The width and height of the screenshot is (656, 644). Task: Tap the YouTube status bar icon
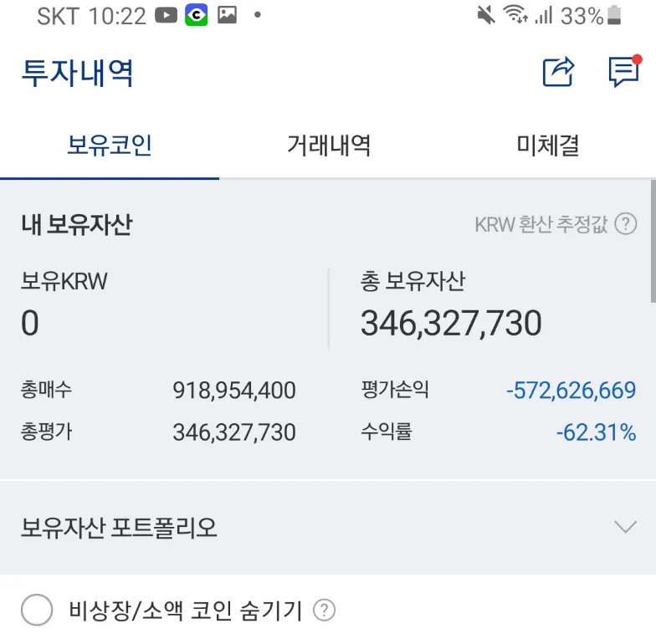pyautogui.click(x=167, y=15)
